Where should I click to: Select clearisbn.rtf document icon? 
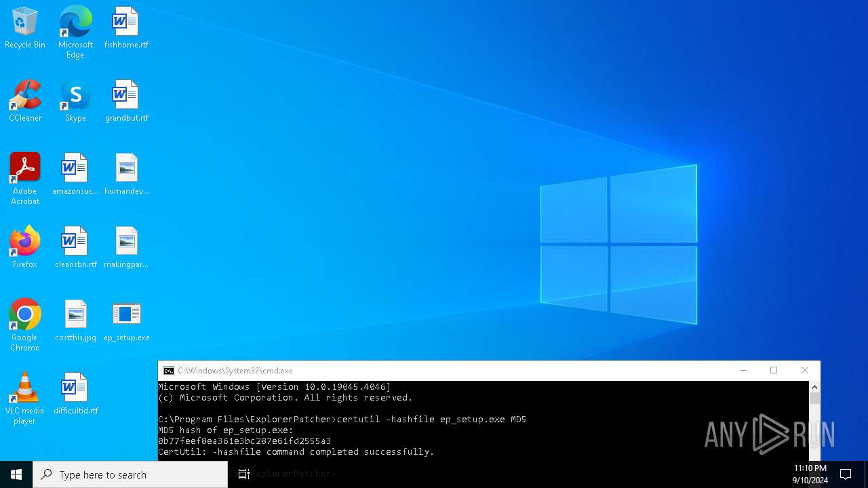[75, 247]
